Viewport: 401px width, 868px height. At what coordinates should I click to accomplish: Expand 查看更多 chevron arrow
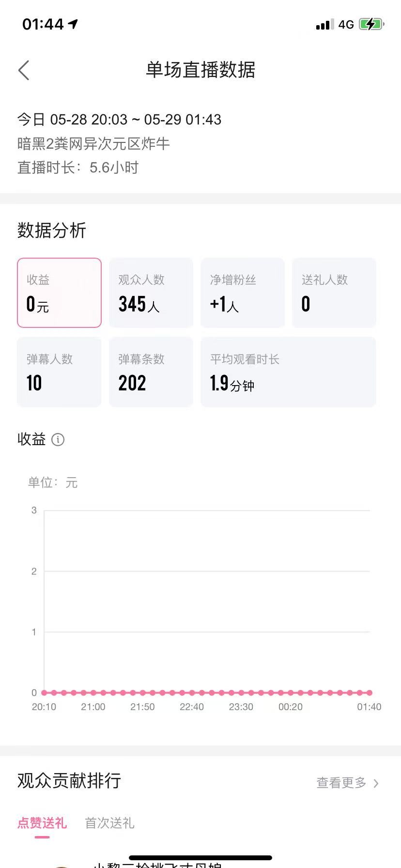[x=376, y=783]
